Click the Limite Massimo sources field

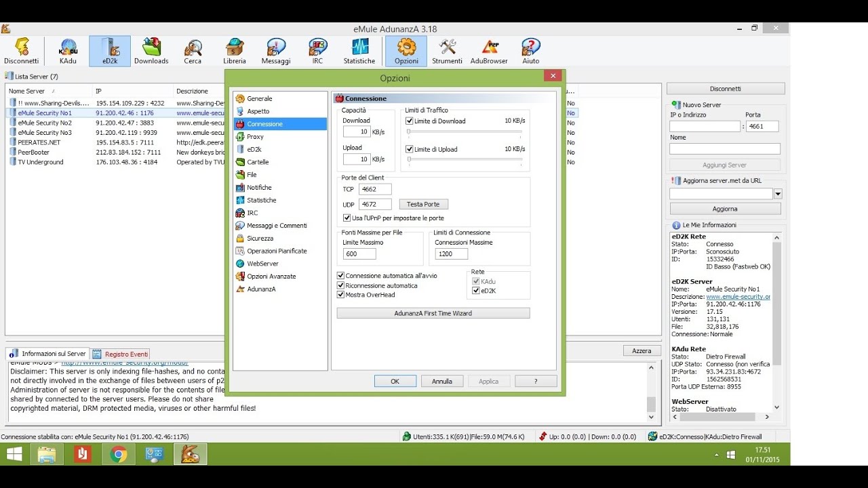point(359,253)
